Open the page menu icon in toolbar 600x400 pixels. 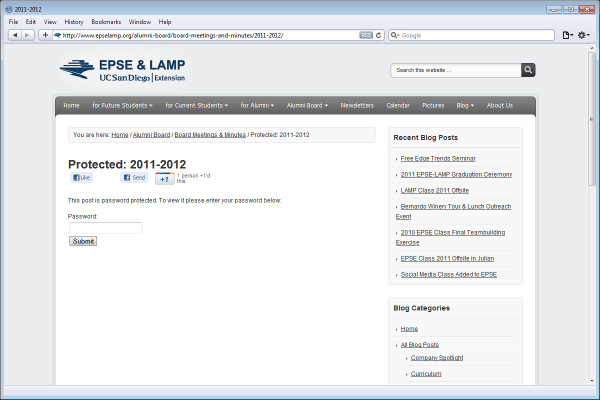pyautogui.click(x=567, y=35)
